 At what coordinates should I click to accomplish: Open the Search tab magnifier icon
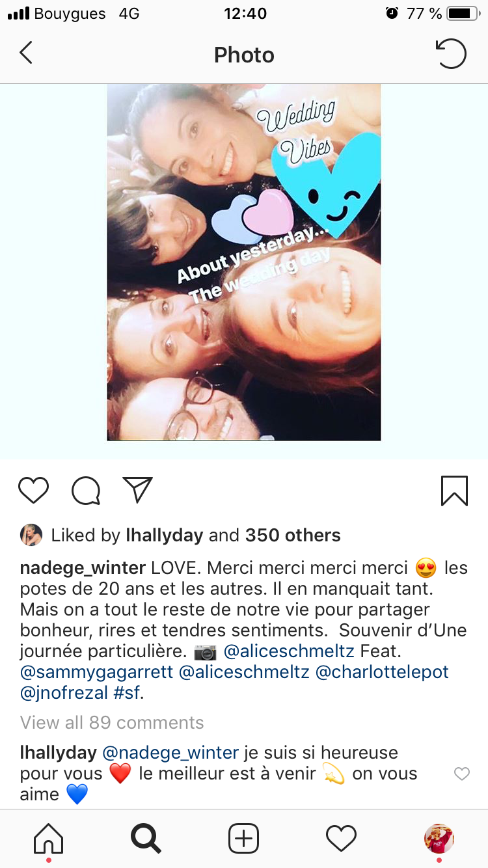[x=146, y=838]
